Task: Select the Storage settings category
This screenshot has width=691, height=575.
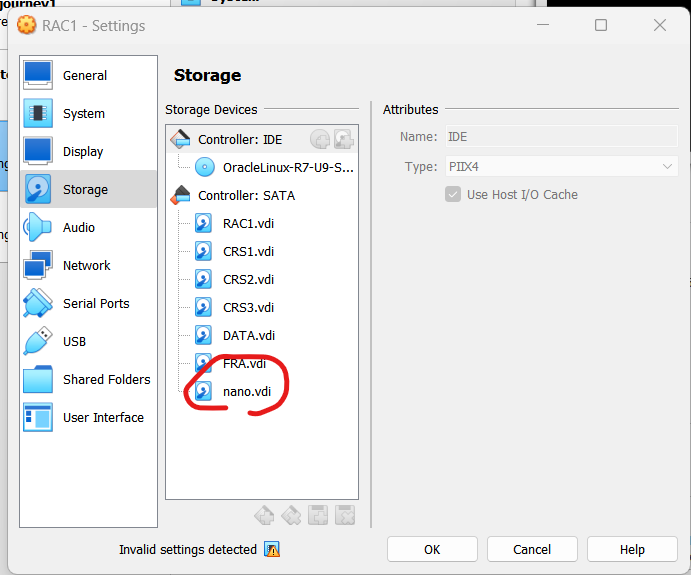Action: [x=88, y=189]
